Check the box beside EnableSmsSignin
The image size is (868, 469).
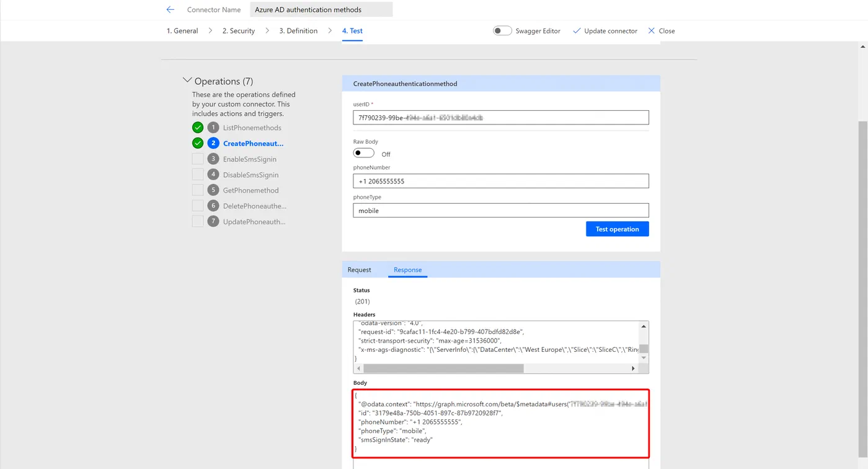(198, 159)
